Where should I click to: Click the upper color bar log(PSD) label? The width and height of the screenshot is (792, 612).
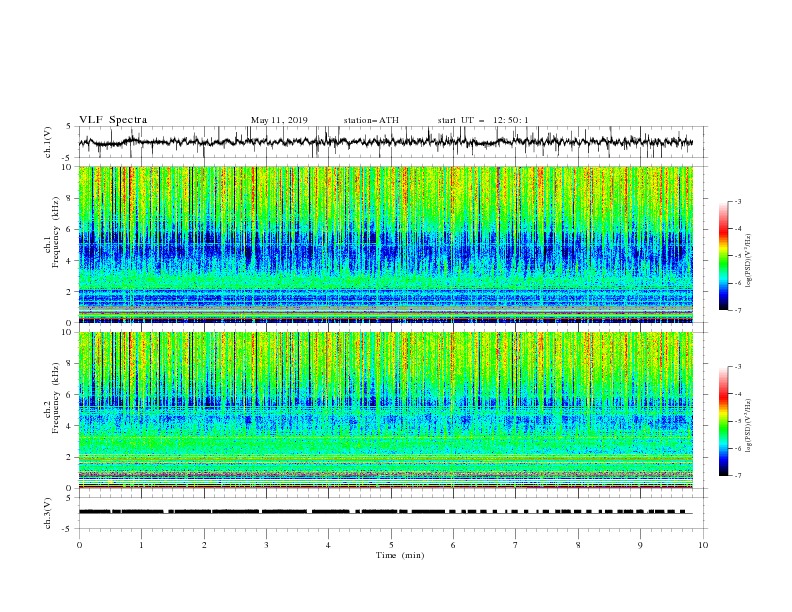point(748,261)
